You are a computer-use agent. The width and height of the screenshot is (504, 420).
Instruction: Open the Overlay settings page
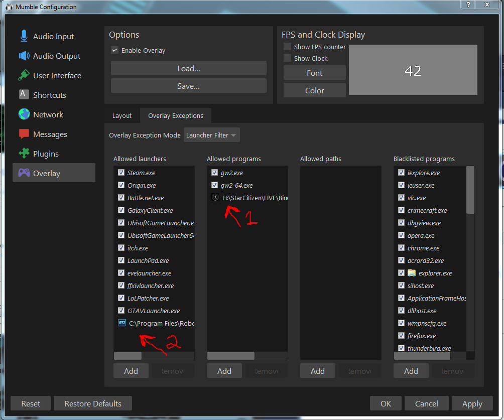point(46,173)
